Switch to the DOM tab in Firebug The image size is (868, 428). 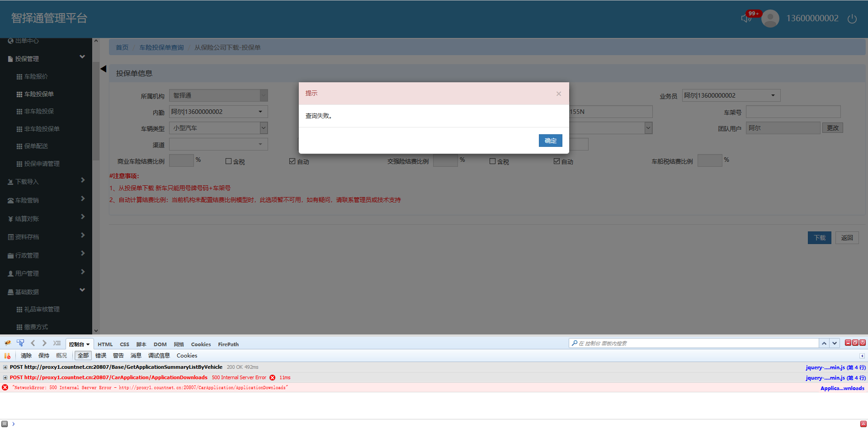[x=160, y=344]
